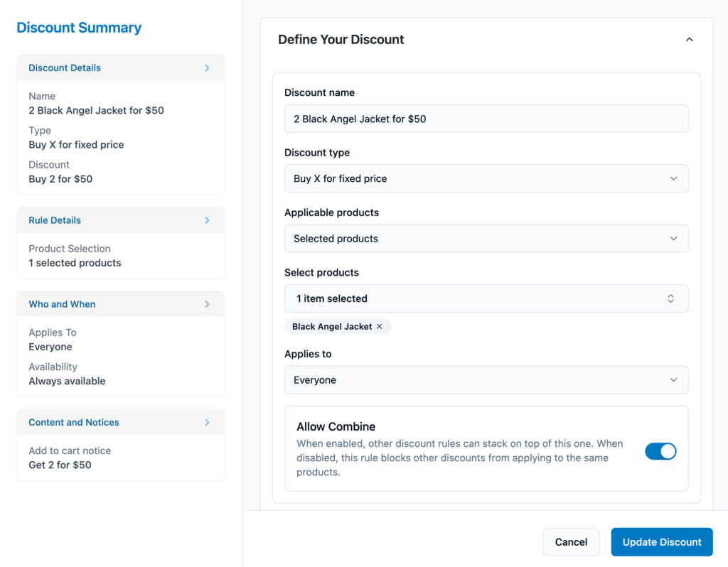Open the Applicable products dropdown
Viewport: 728px width, 567px height.
click(x=486, y=239)
